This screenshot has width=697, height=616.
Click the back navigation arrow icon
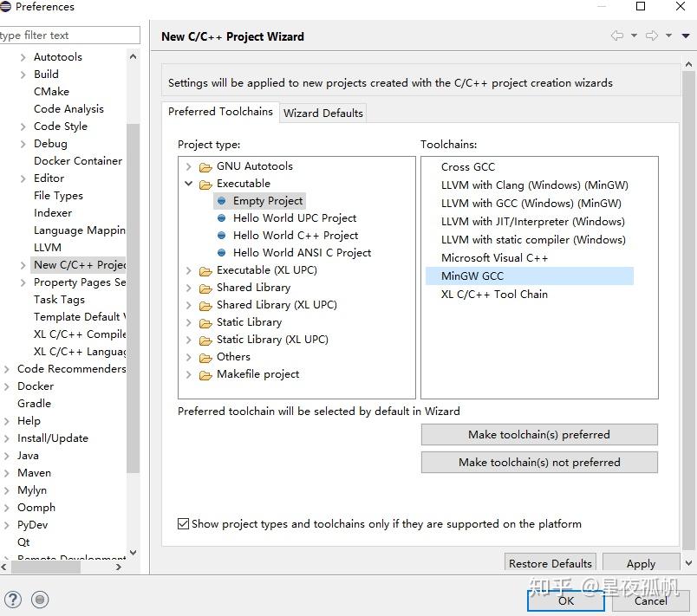[617, 36]
